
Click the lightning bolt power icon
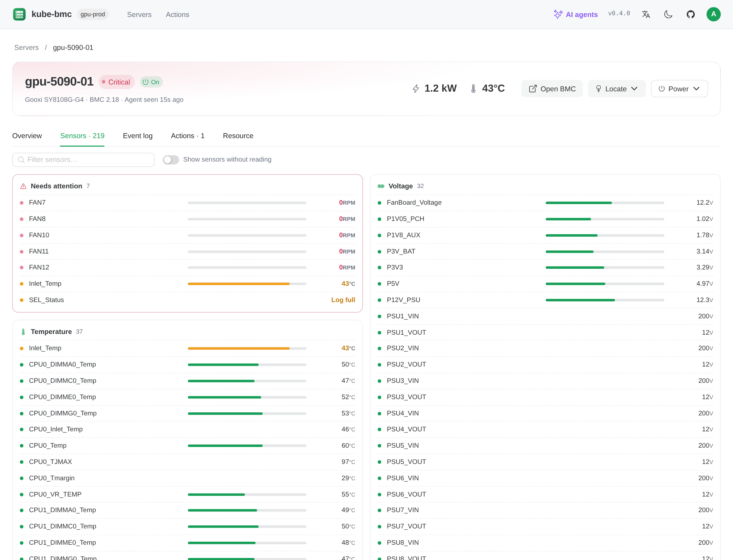pos(416,89)
